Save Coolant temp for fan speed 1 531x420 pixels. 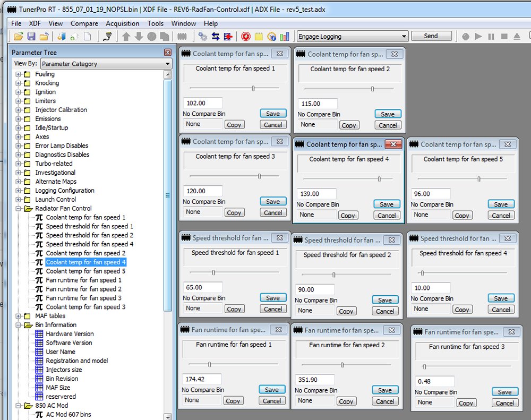coord(273,114)
